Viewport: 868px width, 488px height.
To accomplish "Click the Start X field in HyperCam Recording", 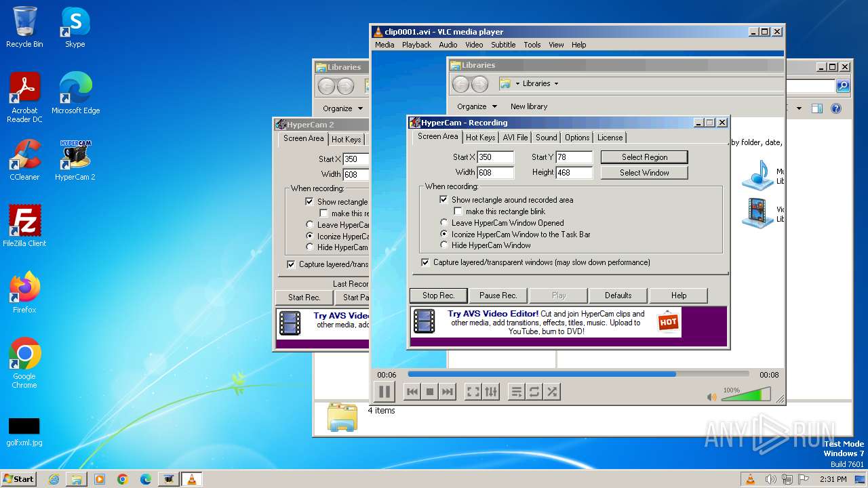I will [495, 157].
